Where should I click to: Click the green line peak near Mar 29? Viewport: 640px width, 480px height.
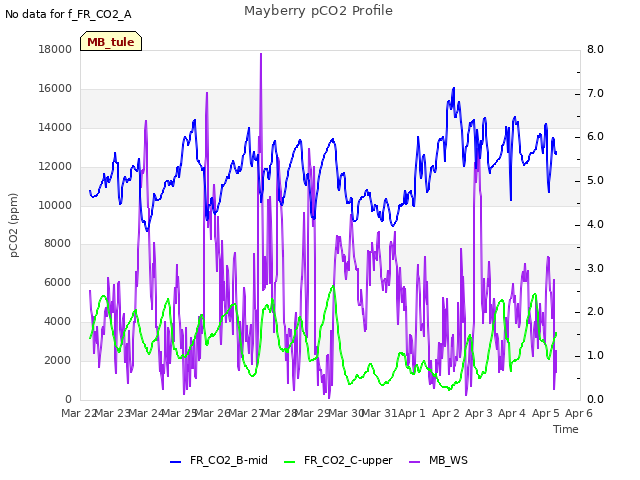pyautogui.click(x=333, y=287)
